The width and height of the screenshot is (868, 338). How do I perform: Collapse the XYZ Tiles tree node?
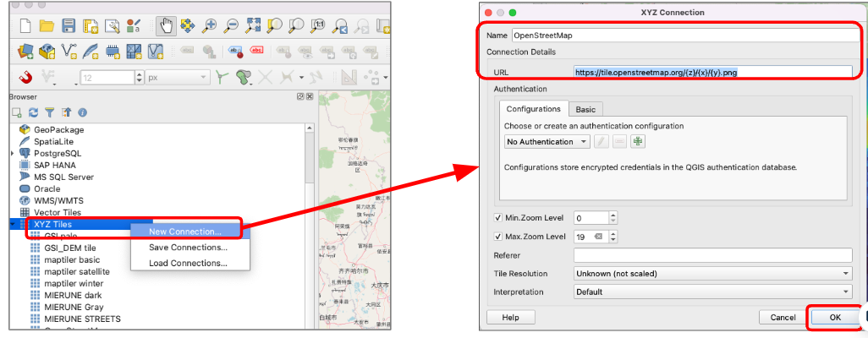point(12,224)
